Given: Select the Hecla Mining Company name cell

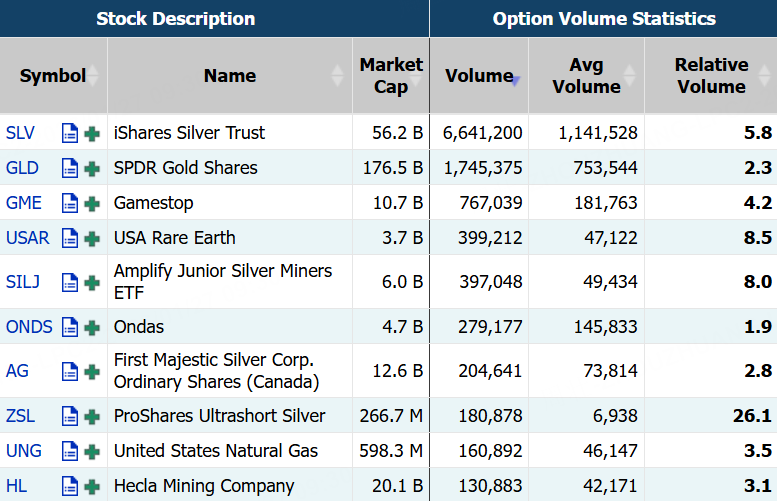Looking at the screenshot, I should tap(204, 487).
